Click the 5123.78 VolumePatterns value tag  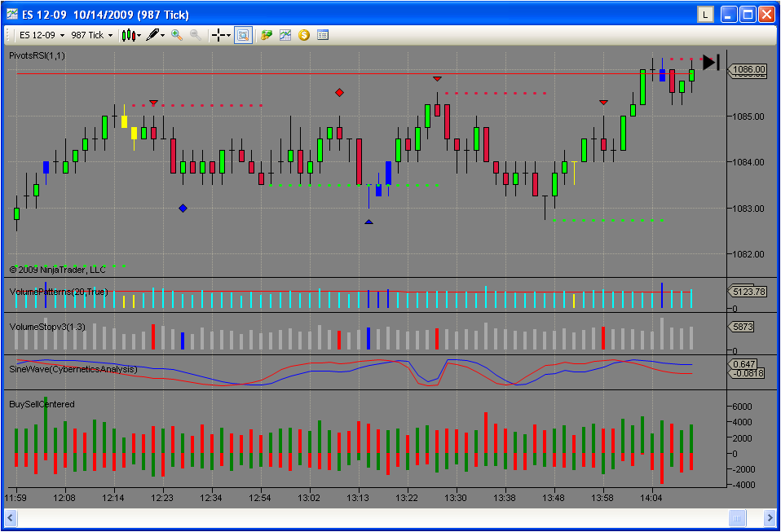click(747, 292)
